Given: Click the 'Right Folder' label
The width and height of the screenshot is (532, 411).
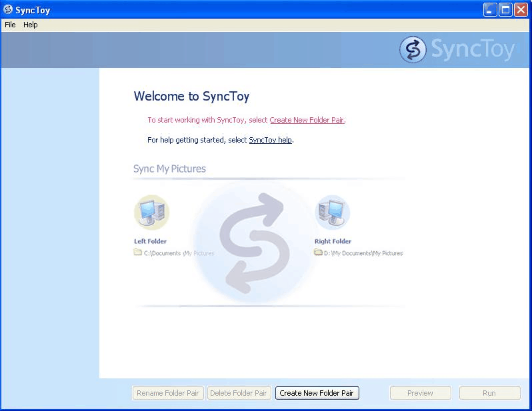Looking at the screenshot, I should [333, 241].
